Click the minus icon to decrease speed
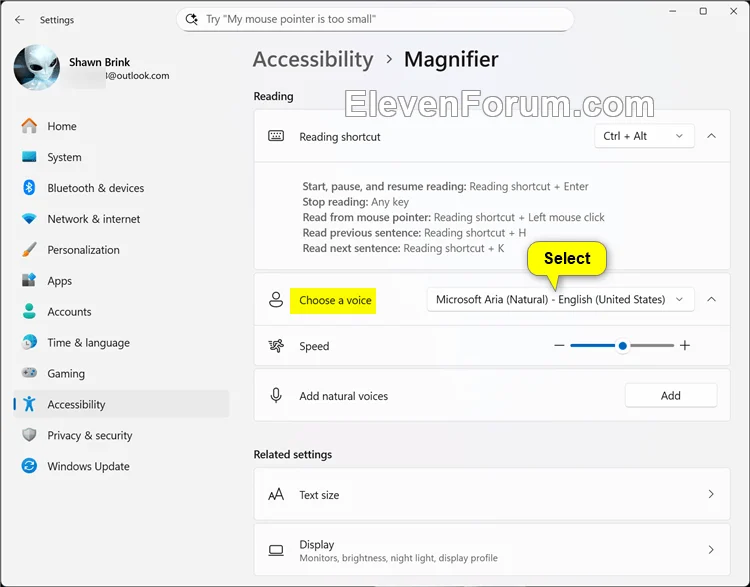Image resolution: width=750 pixels, height=587 pixels. (559, 345)
